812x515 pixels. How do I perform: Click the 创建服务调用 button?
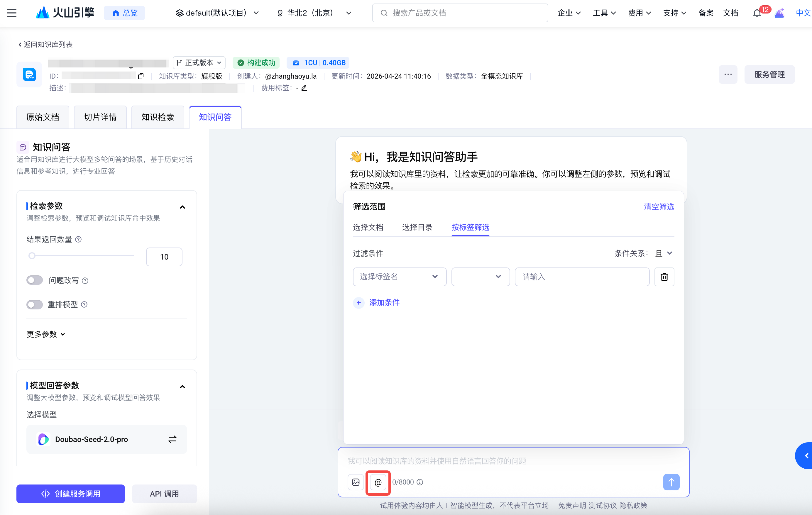coord(70,494)
